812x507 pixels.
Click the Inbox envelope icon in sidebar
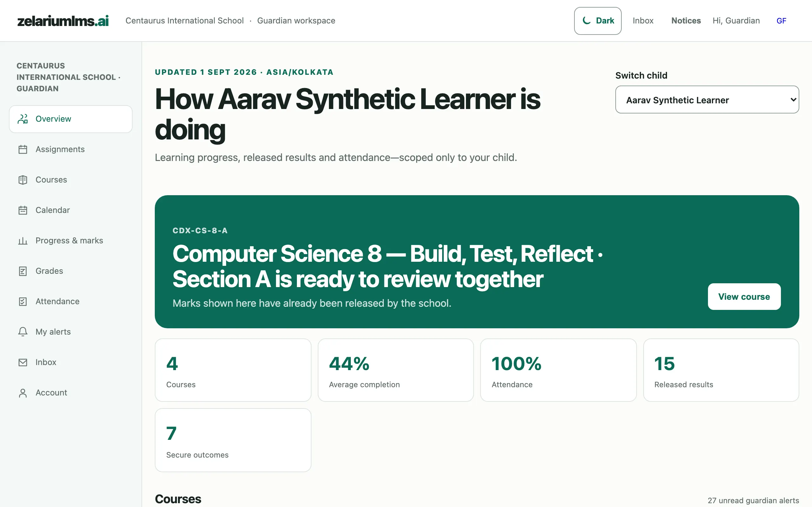(x=23, y=363)
